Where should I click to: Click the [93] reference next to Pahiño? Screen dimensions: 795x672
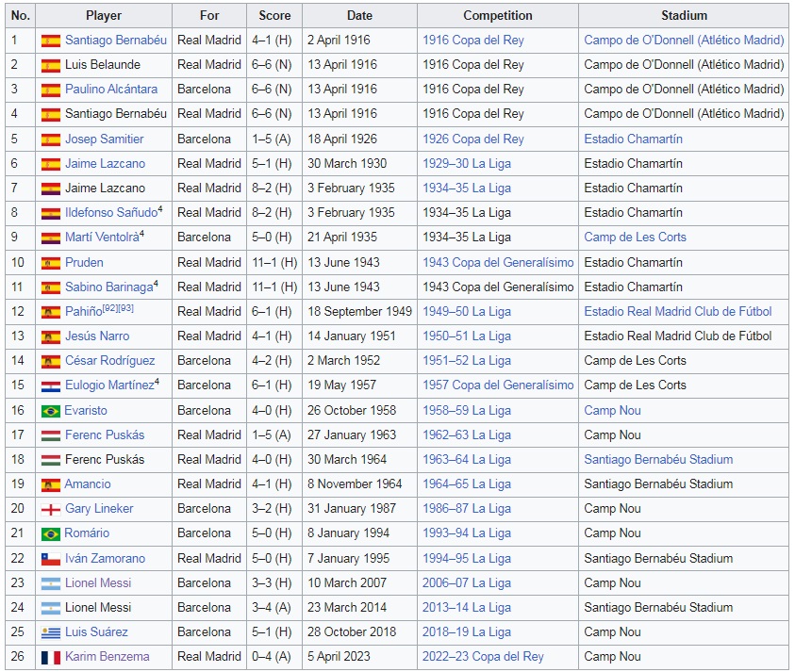(126, 307)
